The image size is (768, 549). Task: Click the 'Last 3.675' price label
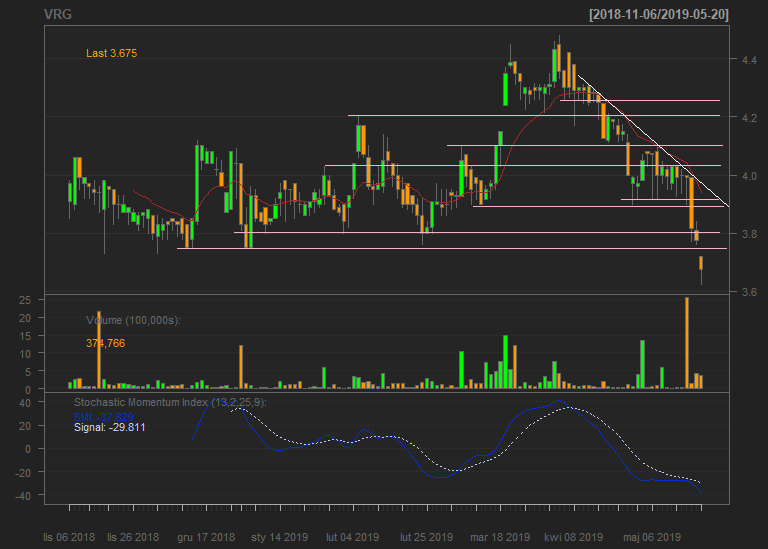[x=112, y=53]
